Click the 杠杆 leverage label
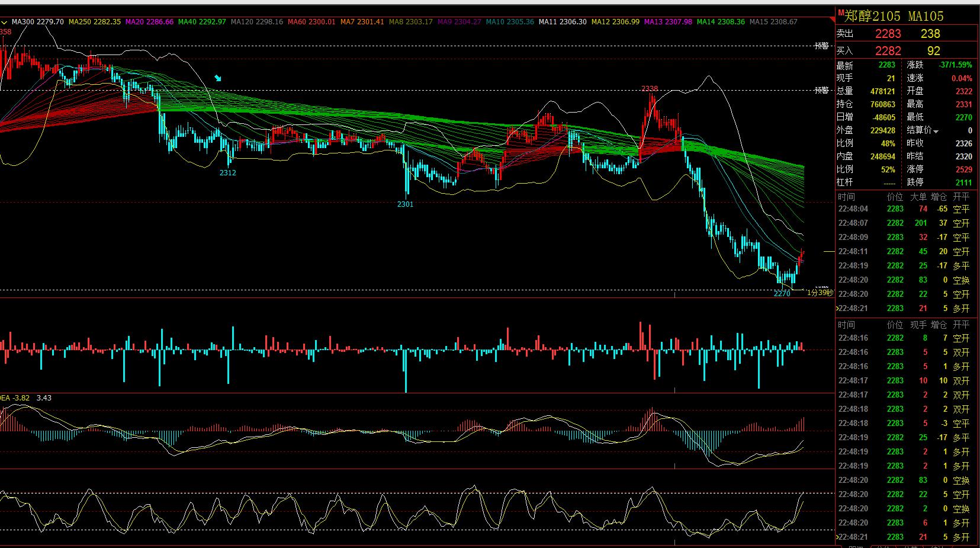The height and width of the screenshot is (548, 980). 845,182
